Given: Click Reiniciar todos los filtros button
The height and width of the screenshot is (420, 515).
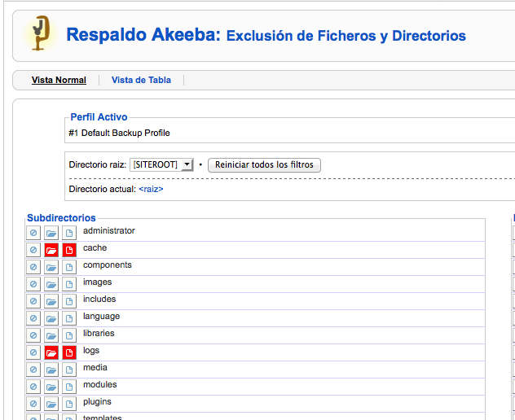Looking at the screenshot, I should click(264, 164).
